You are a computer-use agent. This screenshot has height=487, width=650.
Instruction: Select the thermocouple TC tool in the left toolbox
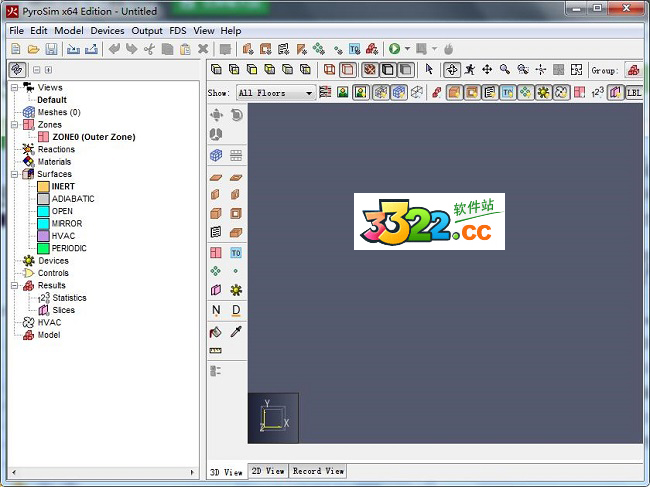[x=236, y=252]
